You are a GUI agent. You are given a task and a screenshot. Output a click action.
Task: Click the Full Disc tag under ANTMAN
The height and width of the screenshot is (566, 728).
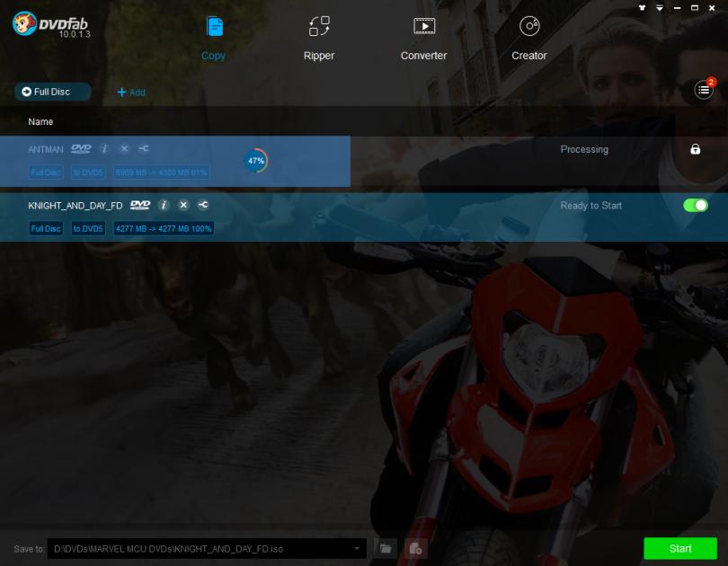pos(46,172)
